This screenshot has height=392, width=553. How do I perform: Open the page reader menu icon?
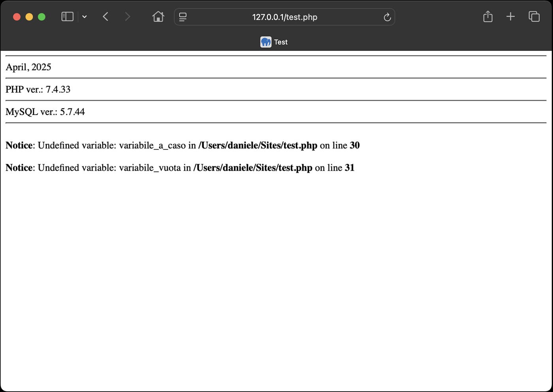[x=183, y=17]
